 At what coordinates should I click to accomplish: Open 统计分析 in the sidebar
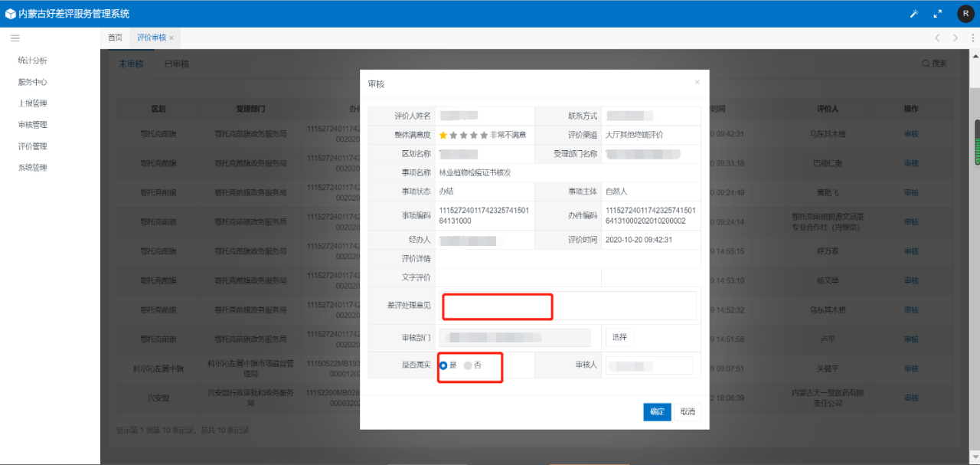pyautogui.click(x=33, y=61)
